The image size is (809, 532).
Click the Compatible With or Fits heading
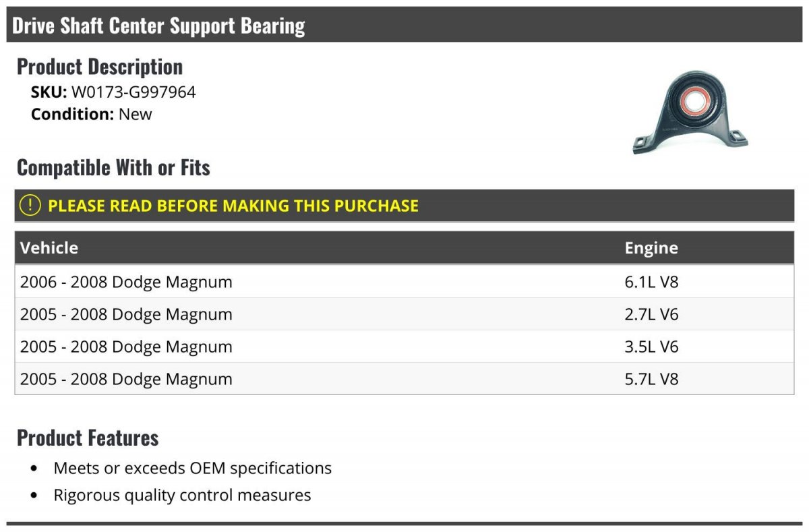pos(113,167)
